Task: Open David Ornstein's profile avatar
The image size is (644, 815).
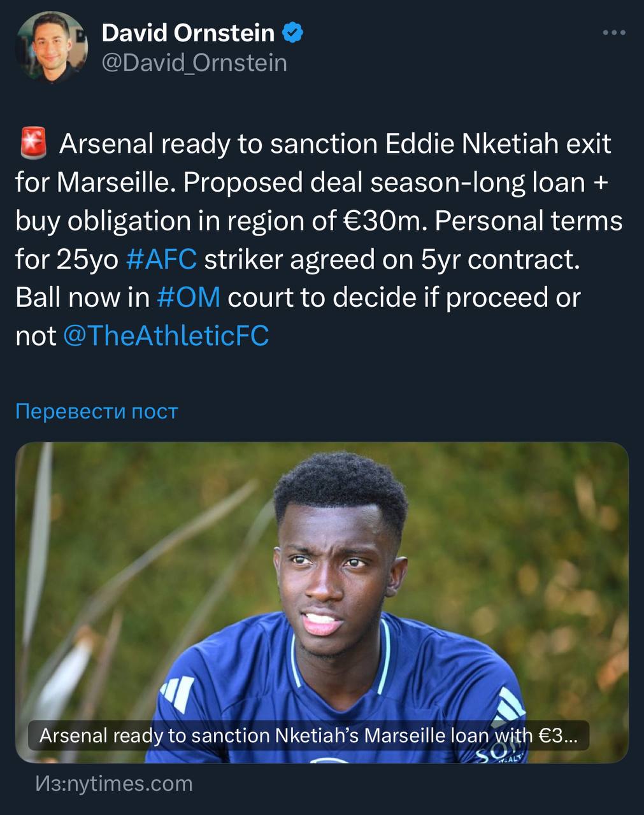Action: pyautogui.click(x=51, y=48)
